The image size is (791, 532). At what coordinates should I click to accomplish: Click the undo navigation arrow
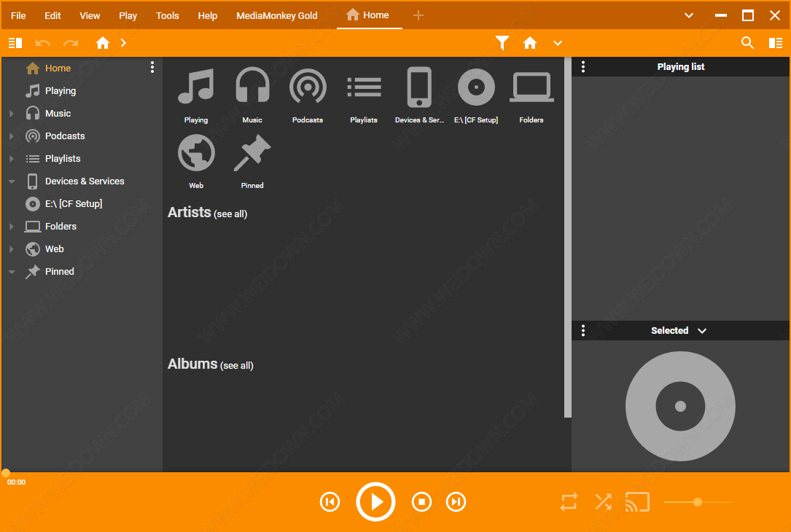43,44
